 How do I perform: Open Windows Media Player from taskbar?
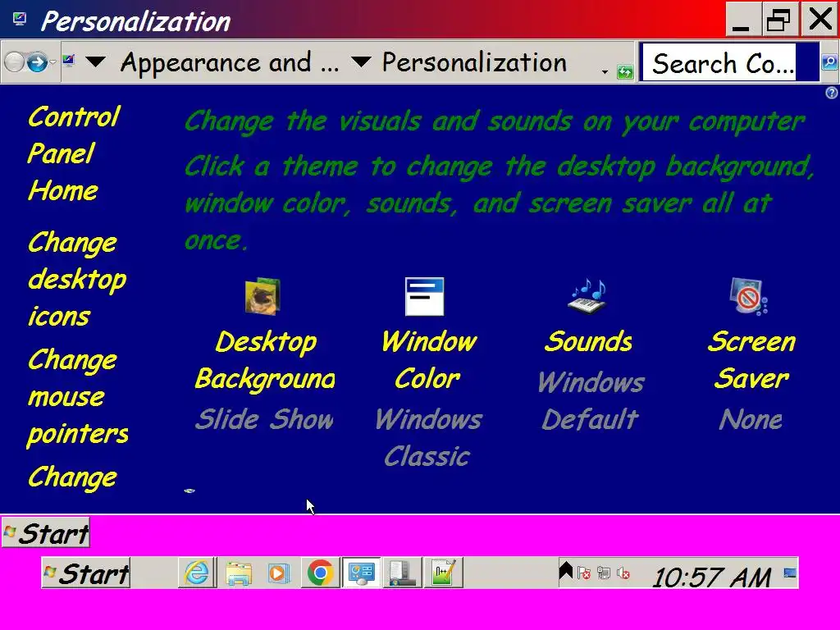click(279, 573)
